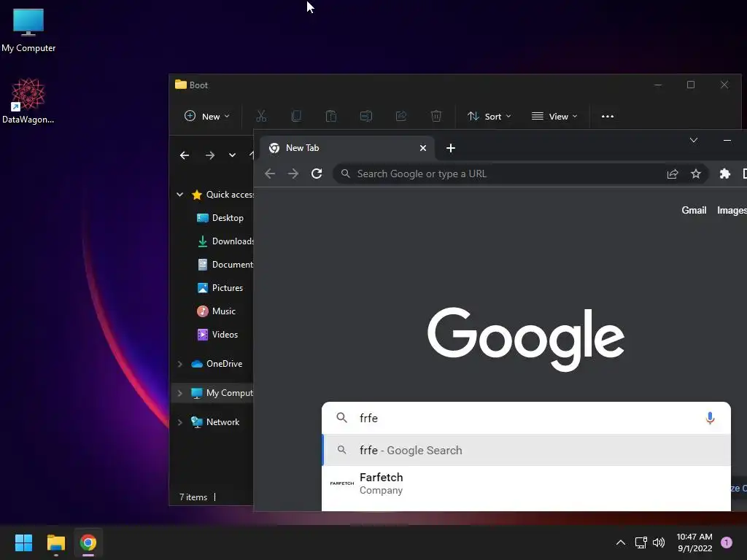Viewport: 747px width, 560px height.
Task: Click the Chrome taskbar icon
Action: click(88, 542)
